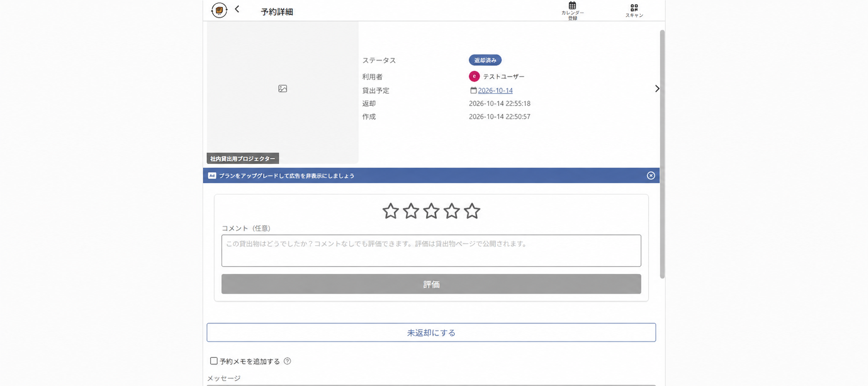The width and height of the screenshot is (868, 386).
Task: Rate two stars
Action: (411, 211)
